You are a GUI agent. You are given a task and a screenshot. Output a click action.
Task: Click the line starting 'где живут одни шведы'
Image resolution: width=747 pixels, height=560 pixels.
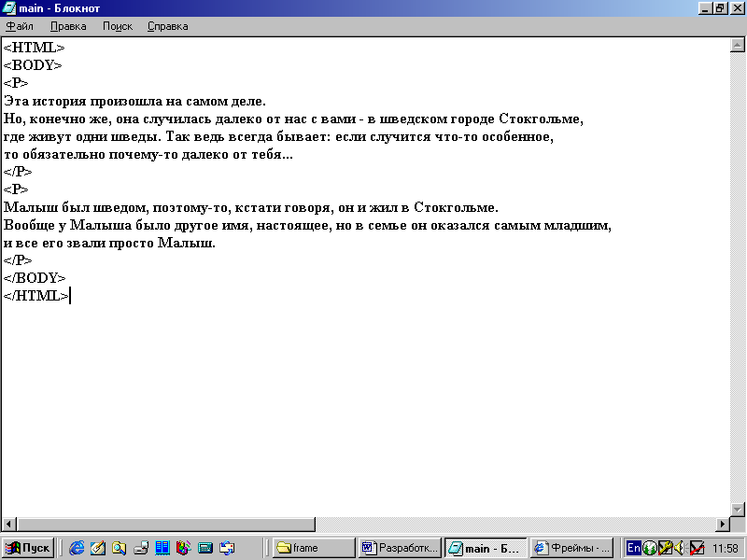tap(278, 136)
